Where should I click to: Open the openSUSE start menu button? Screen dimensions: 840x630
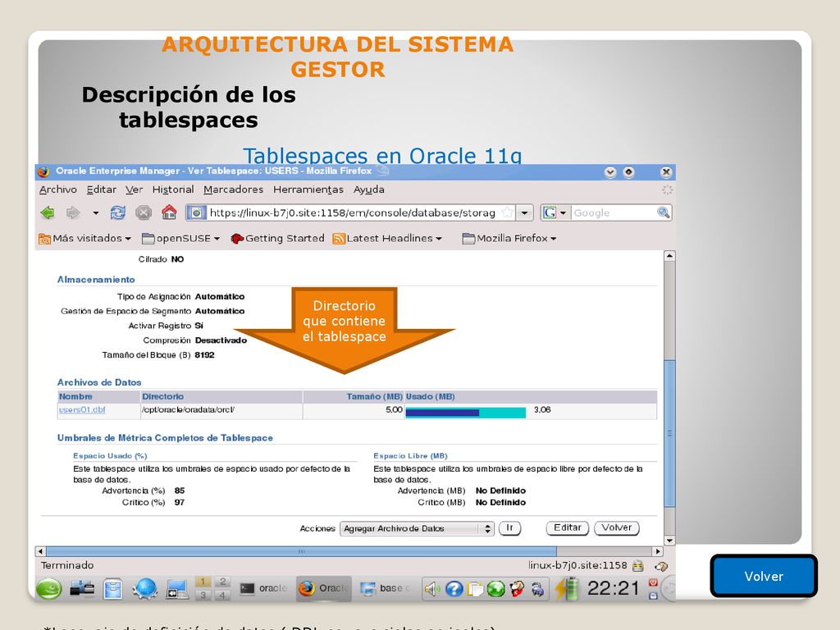tap(48, 589)
